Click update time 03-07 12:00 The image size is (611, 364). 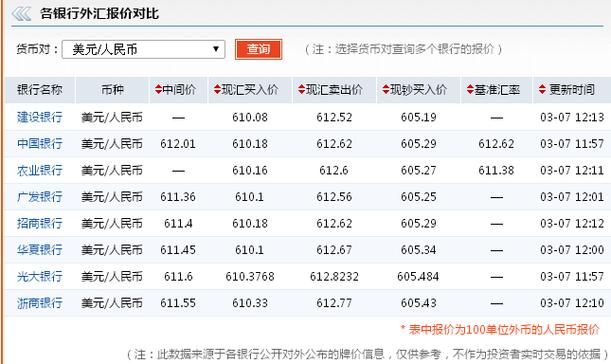[x=572, y=250]
